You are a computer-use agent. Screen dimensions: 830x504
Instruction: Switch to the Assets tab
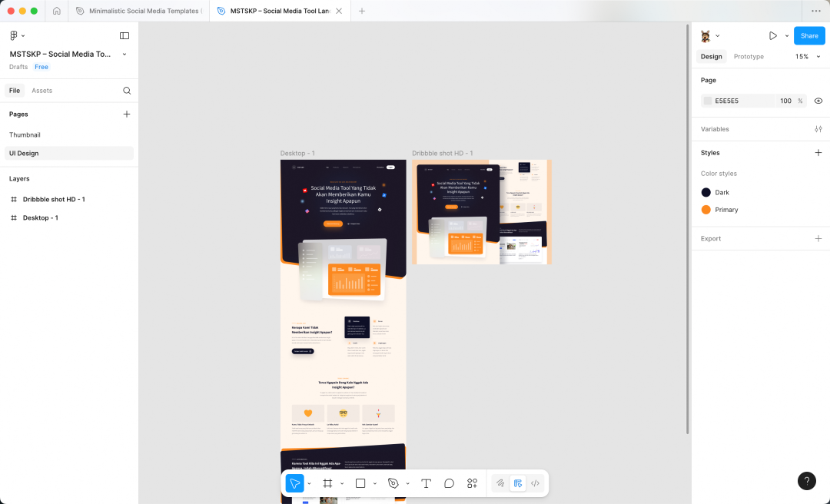(x=41, y=91)
